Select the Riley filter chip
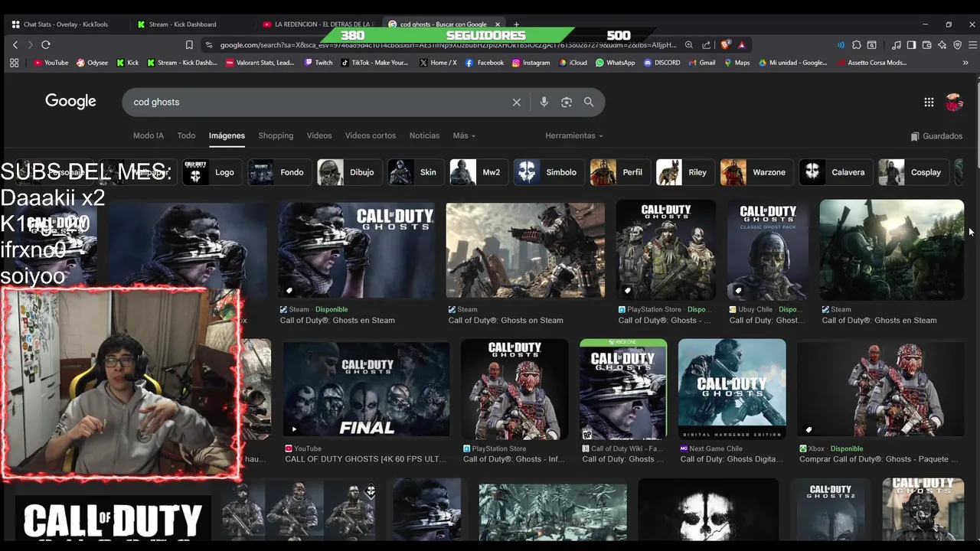This screenshot has width=980, height=551. coord(684,172)
